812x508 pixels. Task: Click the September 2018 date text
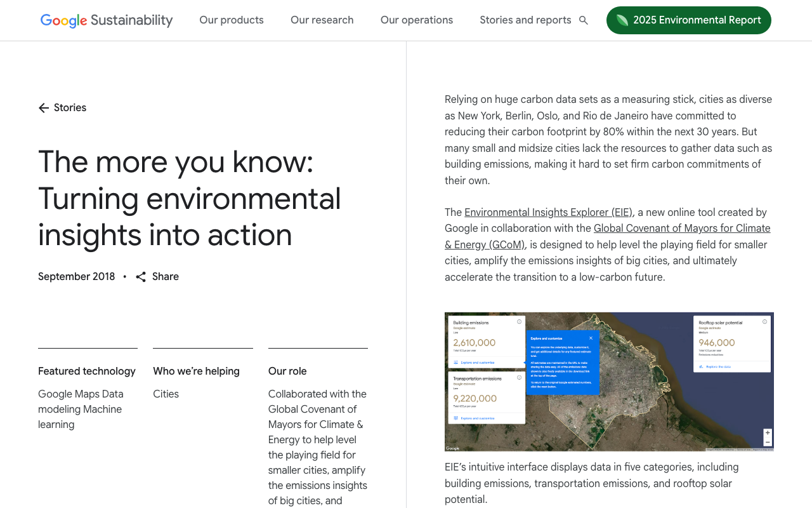coord(77,277)
